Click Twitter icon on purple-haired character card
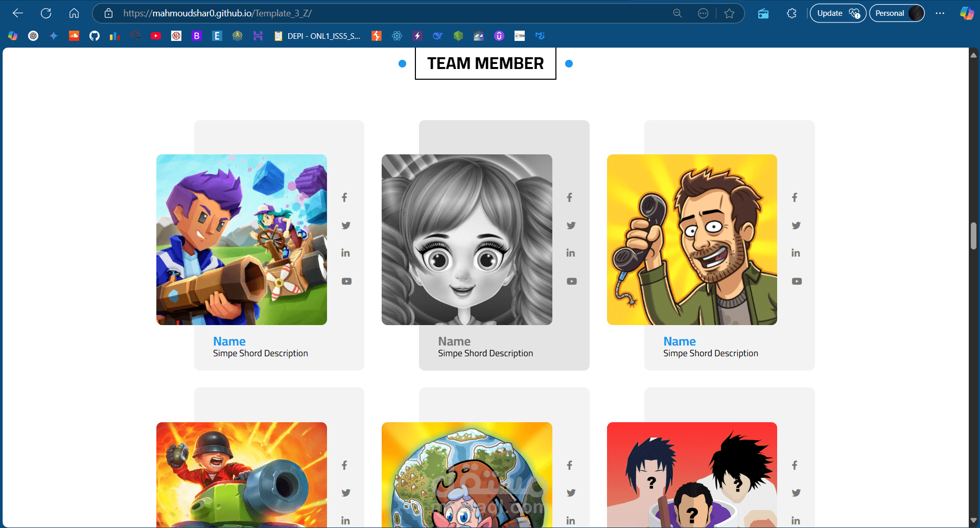980x528 pixels. coord(346,225)
